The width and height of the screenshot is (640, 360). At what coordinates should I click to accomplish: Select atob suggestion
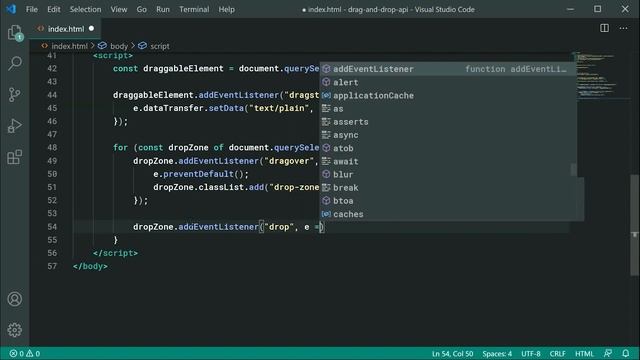coord(448,148)
